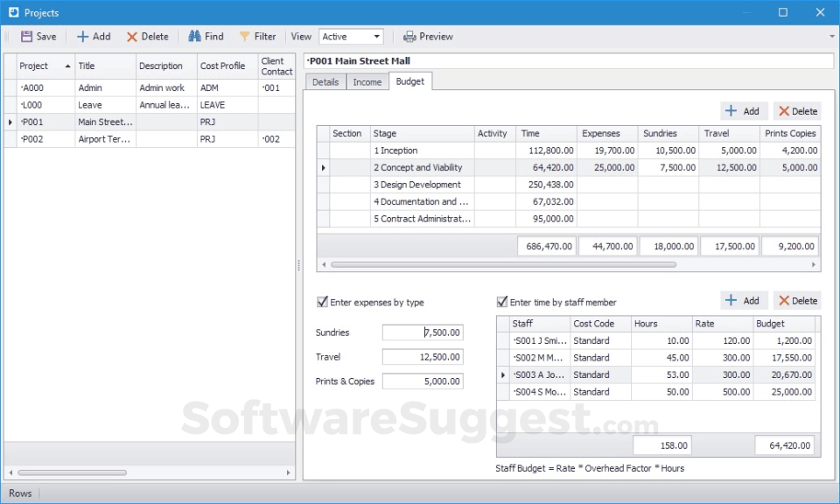The image size is (840, 504).
Task: Open the Details tab
Action: pyautogui.click(x=325, y=81)
